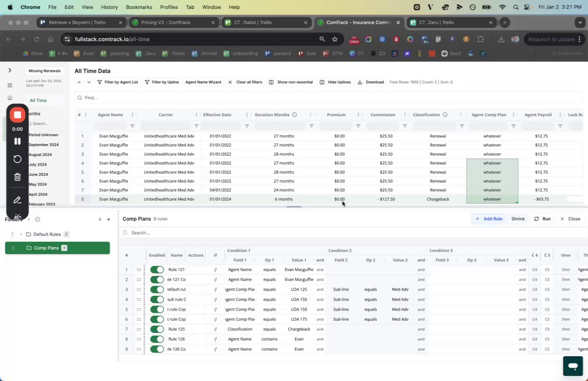Viewport: 588px width, 381px height.
Task: Stop the recording with the red button
Action: click(x=17, y=115)
